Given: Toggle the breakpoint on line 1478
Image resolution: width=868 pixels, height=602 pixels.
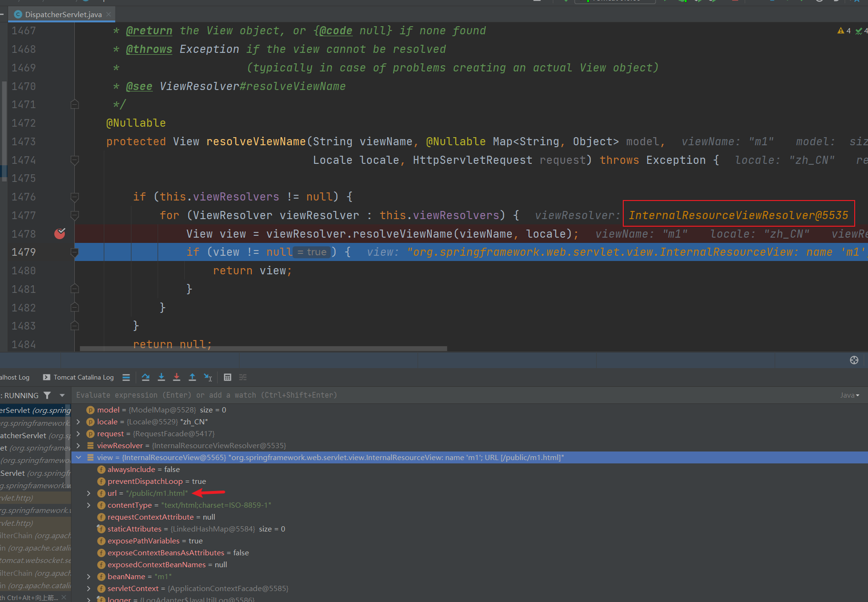Looking at the screenshot, I should pos(60,233).
